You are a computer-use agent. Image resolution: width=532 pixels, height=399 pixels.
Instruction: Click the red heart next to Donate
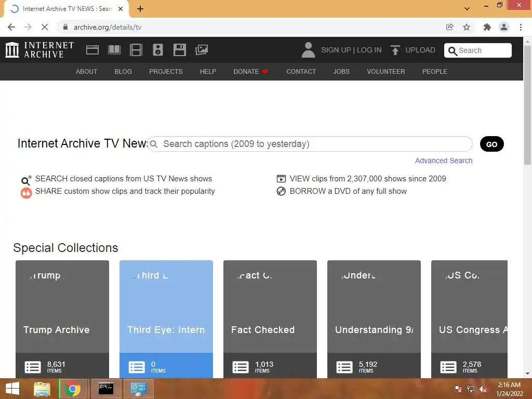pos(265,71)
